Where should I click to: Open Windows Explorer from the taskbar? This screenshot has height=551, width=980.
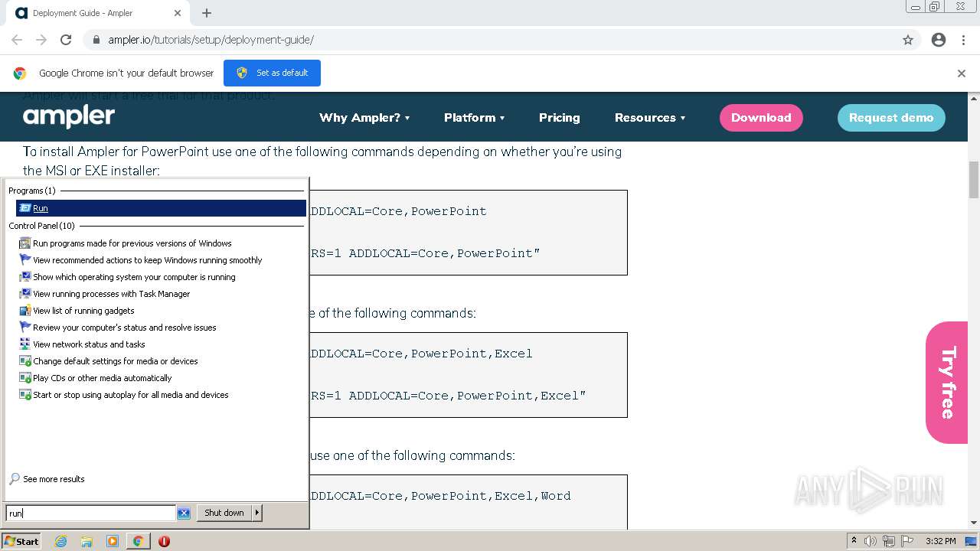[x=87, y=541]
